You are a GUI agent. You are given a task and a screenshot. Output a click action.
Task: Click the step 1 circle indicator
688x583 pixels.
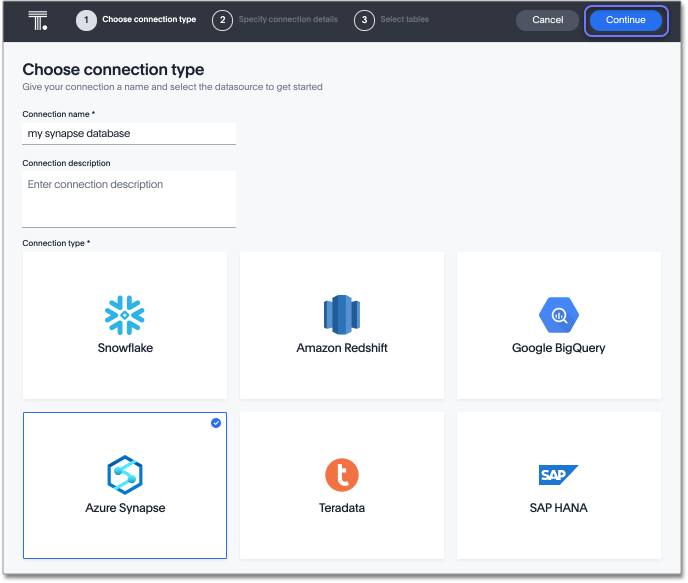87,20
